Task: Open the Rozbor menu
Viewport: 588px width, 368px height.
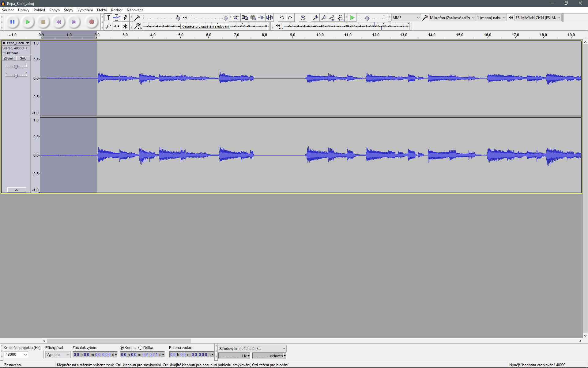Action: pos(117,10)
